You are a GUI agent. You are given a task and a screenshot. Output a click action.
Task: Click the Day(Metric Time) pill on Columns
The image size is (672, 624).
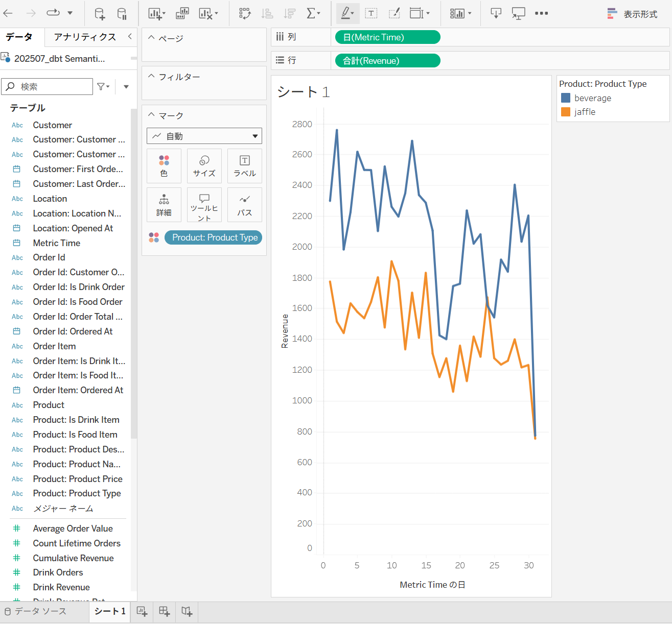click(387, 37)
